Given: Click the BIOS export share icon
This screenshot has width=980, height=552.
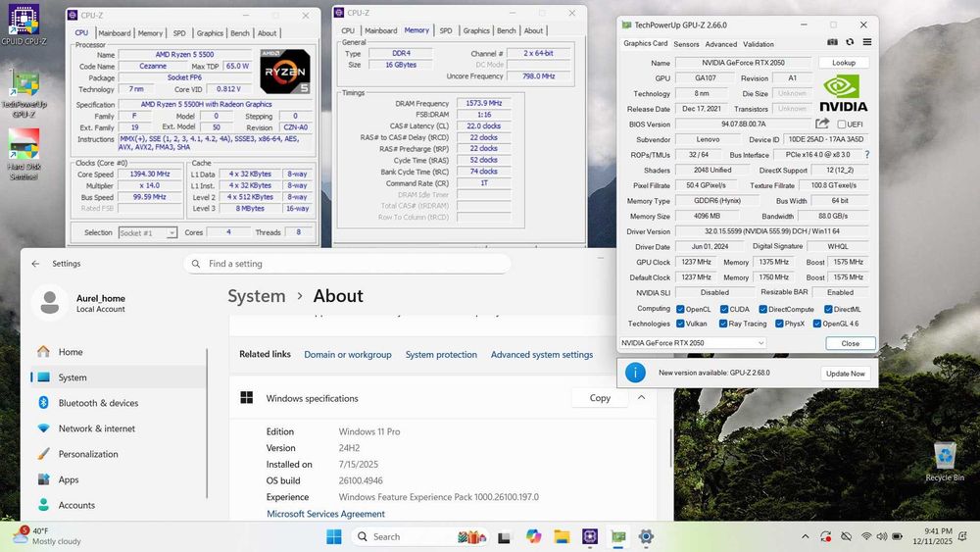Looking at the screenshot, I should point(822,125).
